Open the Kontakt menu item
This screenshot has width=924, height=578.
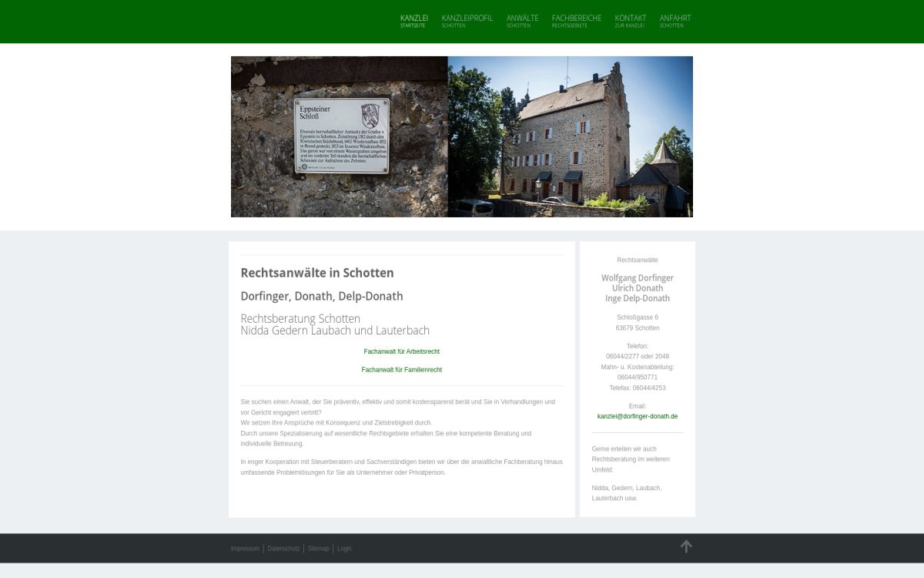pyautogui.click(x=630, y=21)
